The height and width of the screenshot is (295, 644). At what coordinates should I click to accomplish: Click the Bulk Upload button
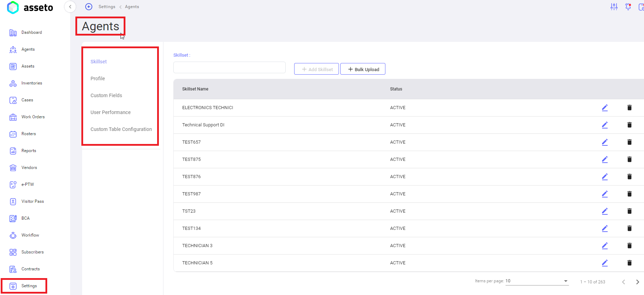(363, 69)
